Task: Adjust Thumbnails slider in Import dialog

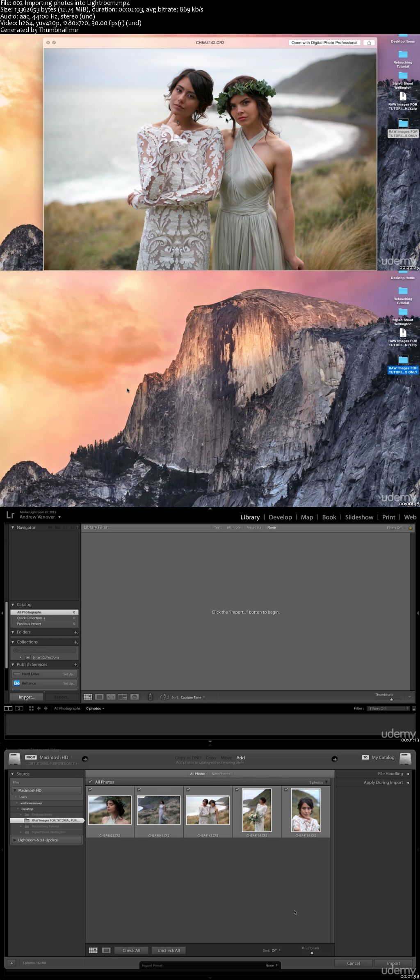Action: click(312, 952)
